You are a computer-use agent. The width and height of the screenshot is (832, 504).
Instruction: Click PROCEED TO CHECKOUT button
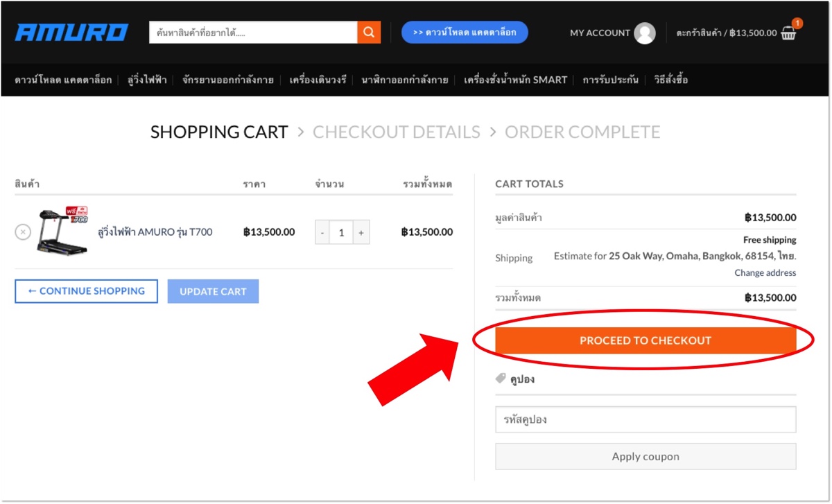(645, 340)
